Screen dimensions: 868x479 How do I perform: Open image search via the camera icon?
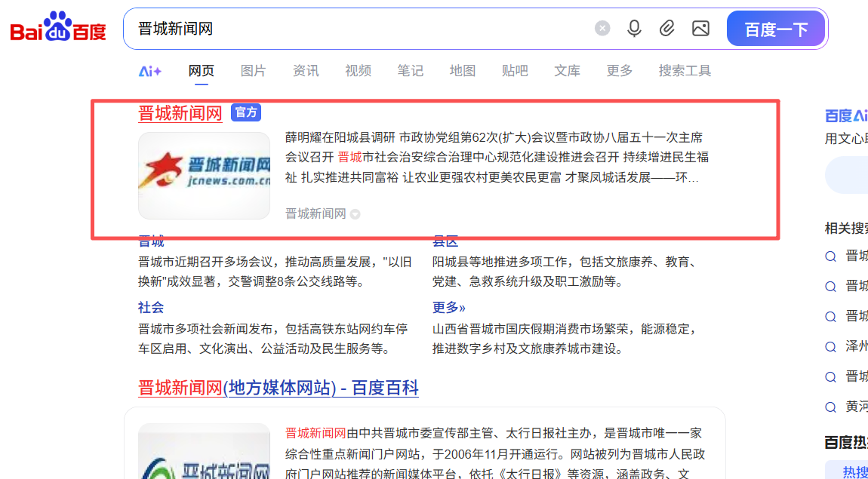(x=700, y=28)
